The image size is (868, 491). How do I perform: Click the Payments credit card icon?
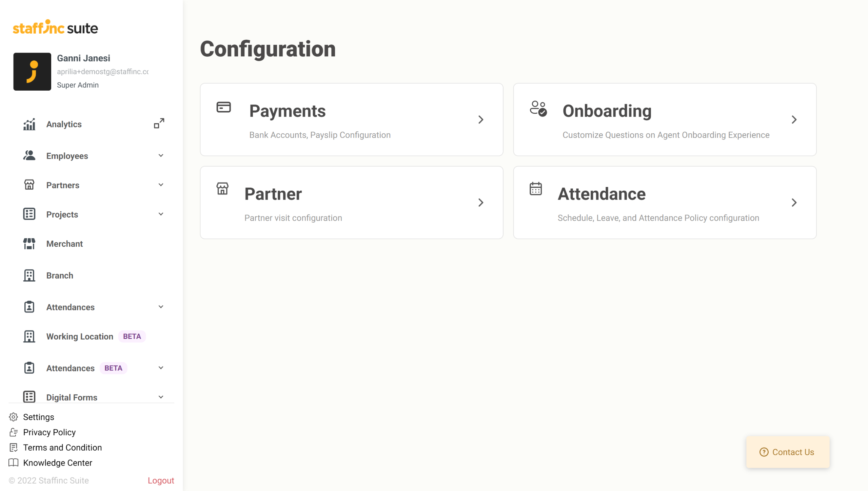223,107
